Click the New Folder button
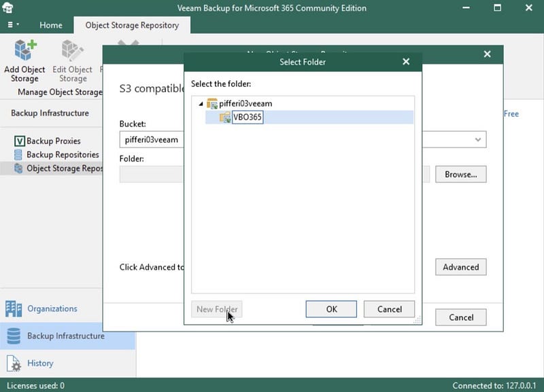Screen dimensions: 544x392 click(x=217, y=309)
